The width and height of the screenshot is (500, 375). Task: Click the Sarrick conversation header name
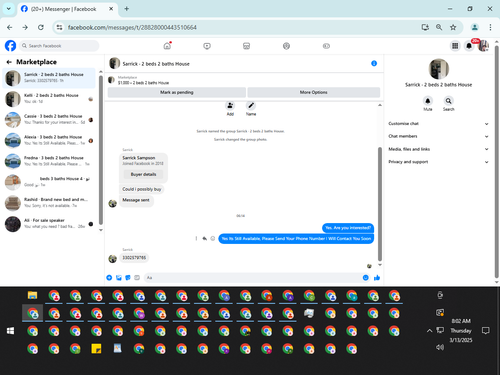pyautogui.click(x=156, y=64)
